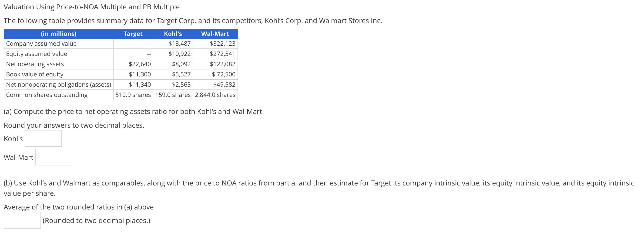
Task: Click the Rounded to two decimal places text
Action: coord(96,220)
